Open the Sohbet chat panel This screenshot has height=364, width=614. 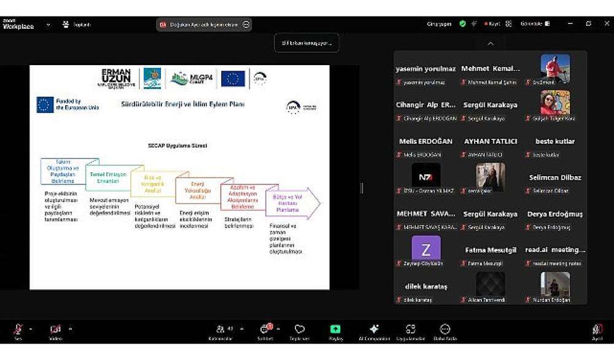coord(265,330)
